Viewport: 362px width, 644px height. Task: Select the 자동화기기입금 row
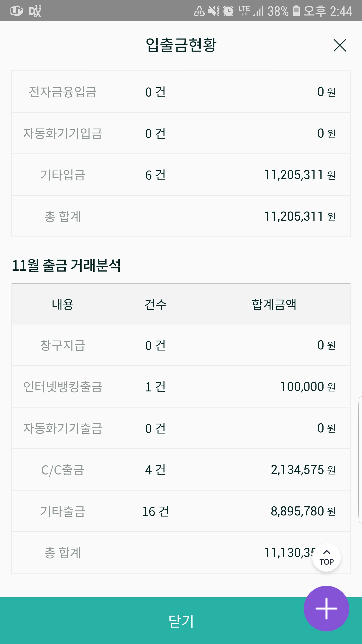(x=181, y=133)
